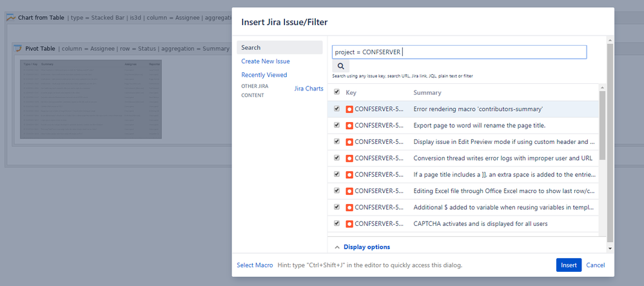
Task: Select the Search tab in the sidebar
Action: (280, 47)
